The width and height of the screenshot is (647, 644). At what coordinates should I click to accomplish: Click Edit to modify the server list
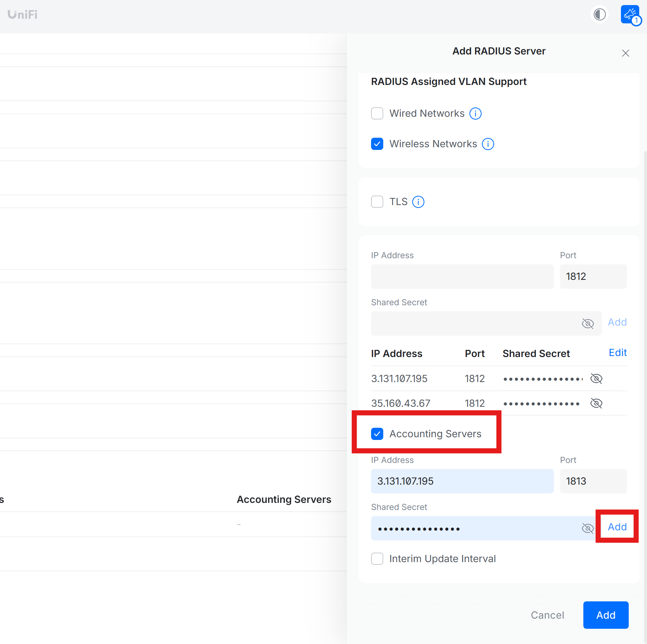(617, 353)
